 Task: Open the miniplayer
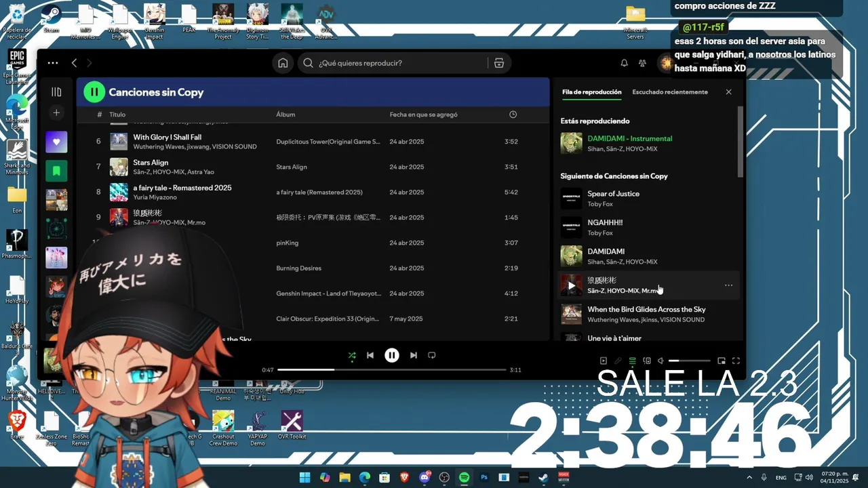722,361
